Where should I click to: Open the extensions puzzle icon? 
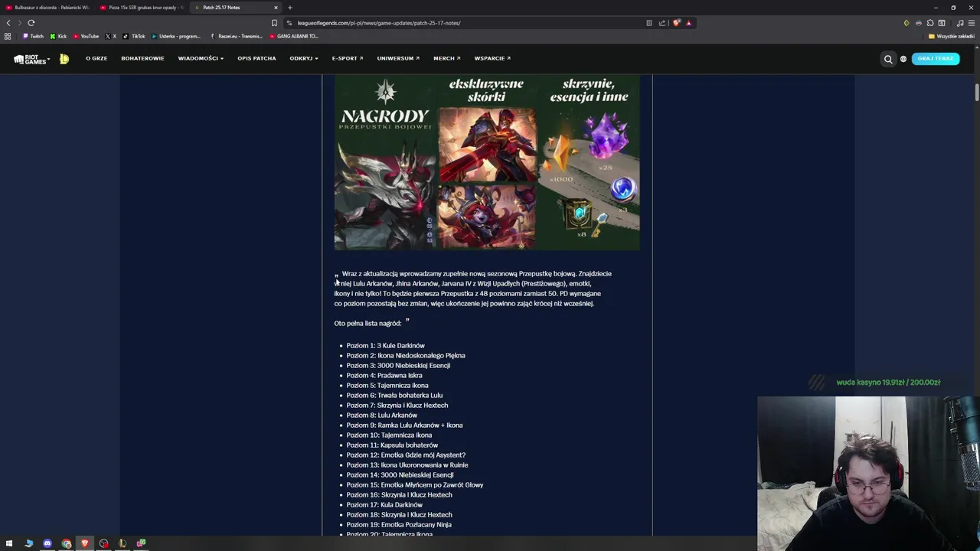click(x=930, y=23)
